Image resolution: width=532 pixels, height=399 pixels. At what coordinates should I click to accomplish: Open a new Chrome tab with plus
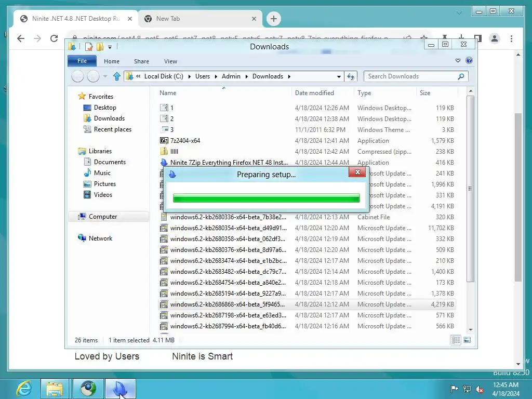[274, 19]
